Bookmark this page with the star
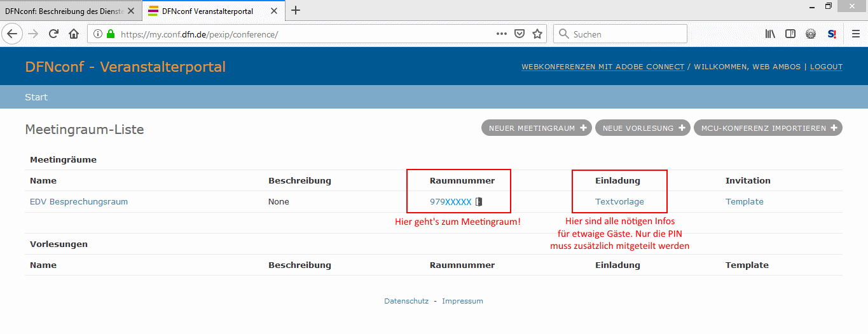 pos(537,34)
